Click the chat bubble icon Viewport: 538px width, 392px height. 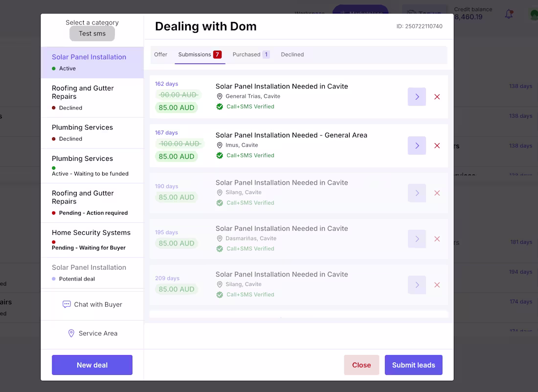click(x=67, y=304)
